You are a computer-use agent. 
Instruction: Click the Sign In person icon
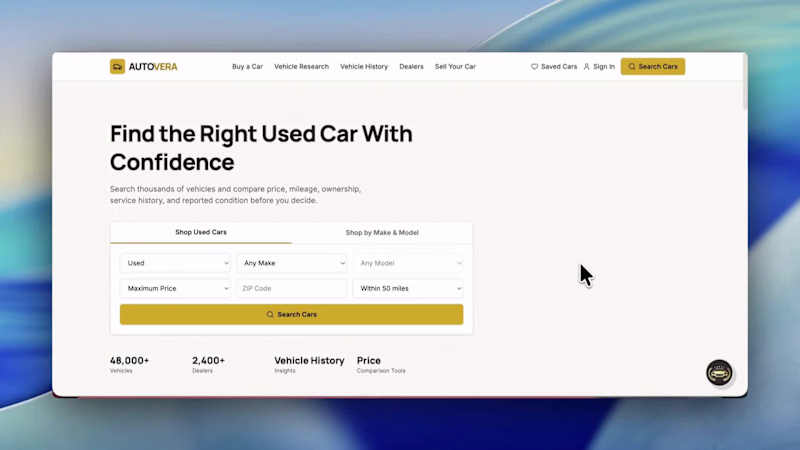[x=587, y=67]
